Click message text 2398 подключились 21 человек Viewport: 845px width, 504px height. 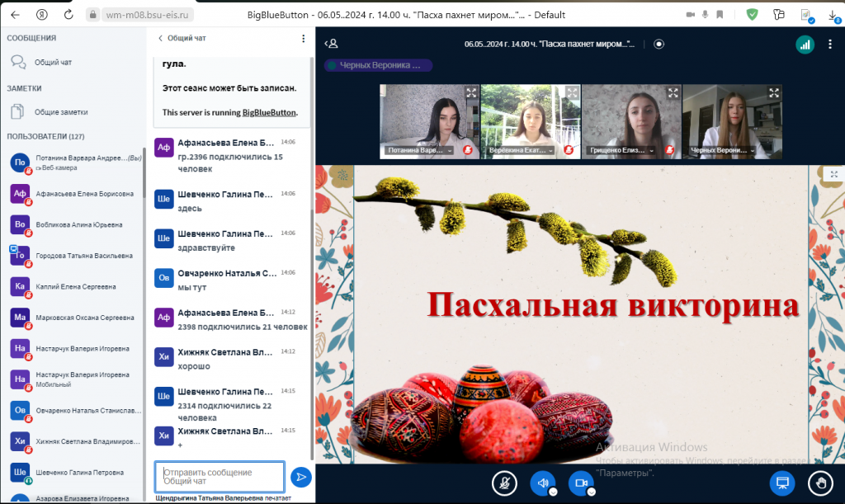coord(243,327)
